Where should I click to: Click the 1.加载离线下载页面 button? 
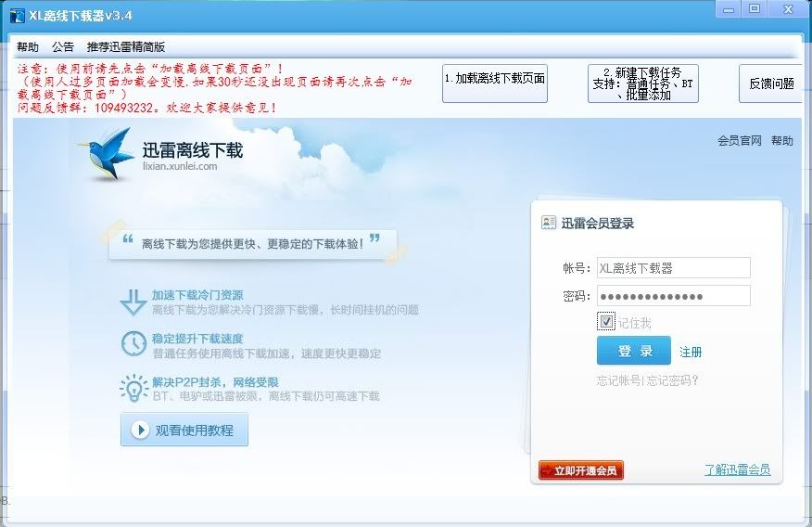click(x=495, y=83)
